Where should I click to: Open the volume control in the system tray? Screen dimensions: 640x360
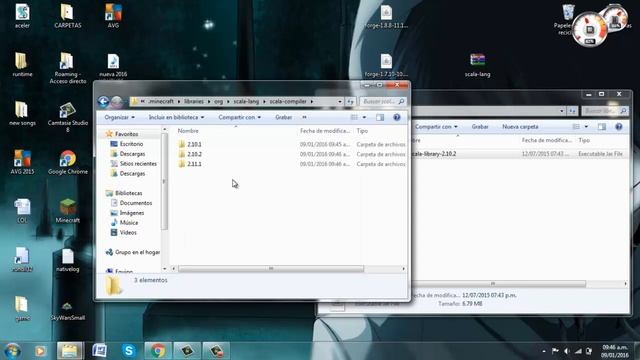pos(567,351)
